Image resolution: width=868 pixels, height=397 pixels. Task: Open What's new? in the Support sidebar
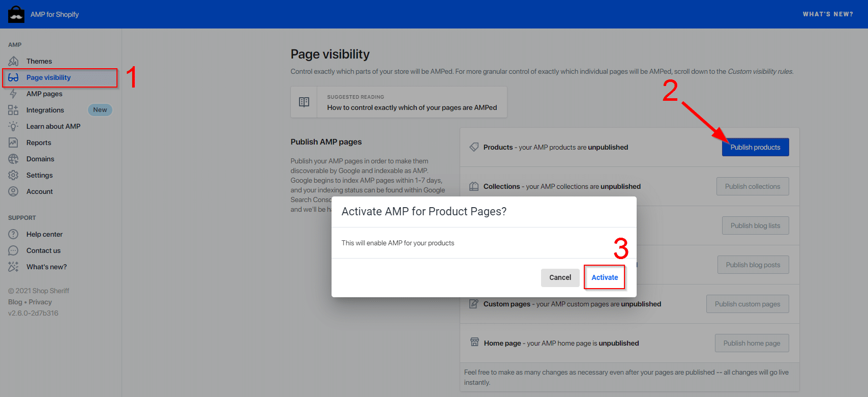(46, 267)
